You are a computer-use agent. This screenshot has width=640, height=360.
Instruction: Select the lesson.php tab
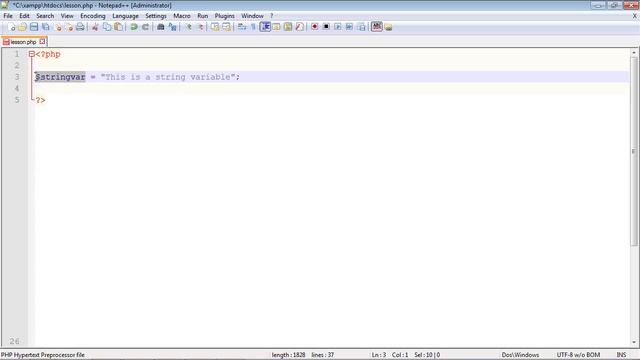23,42
